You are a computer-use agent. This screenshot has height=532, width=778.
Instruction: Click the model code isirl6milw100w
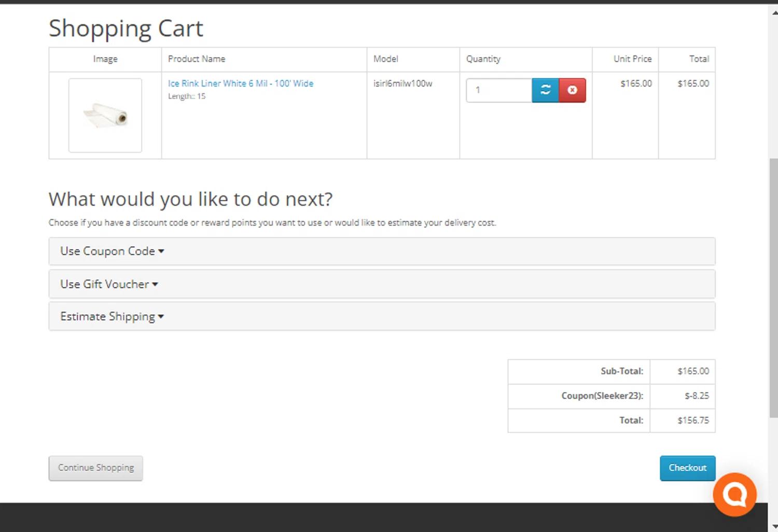pyautogui.click(x=402, y=83)
